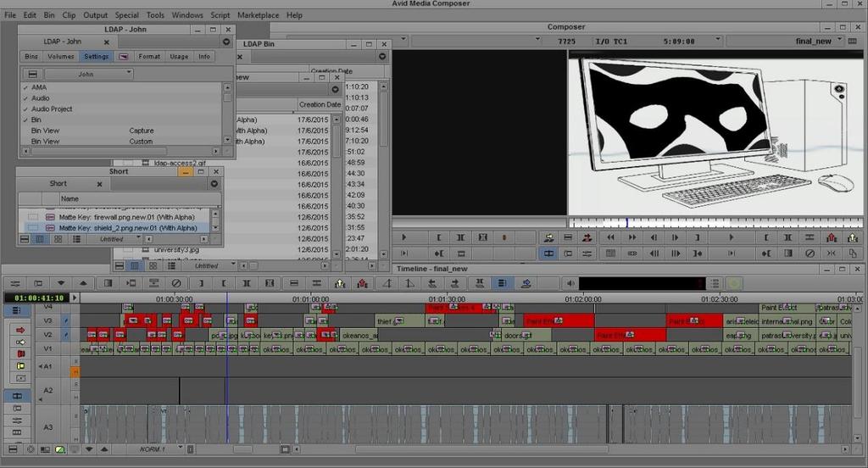
Task: Step backward one frame in record monitor
Action: 654,237
